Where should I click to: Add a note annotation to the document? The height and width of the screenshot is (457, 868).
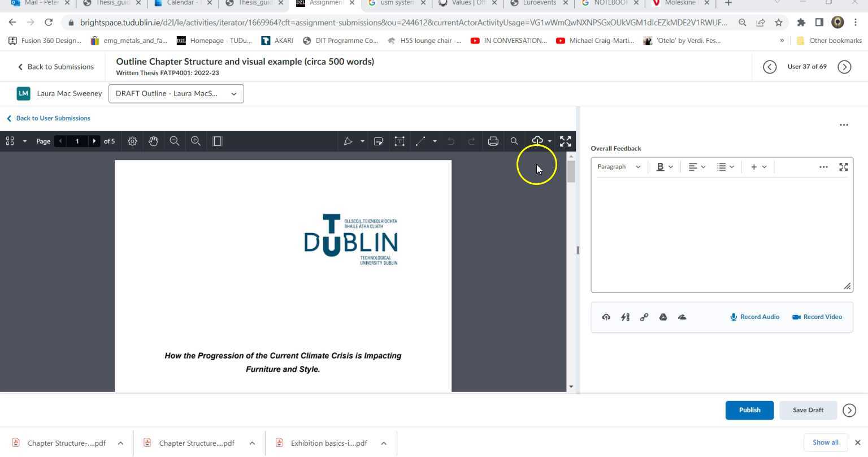[x=379, y=141]
